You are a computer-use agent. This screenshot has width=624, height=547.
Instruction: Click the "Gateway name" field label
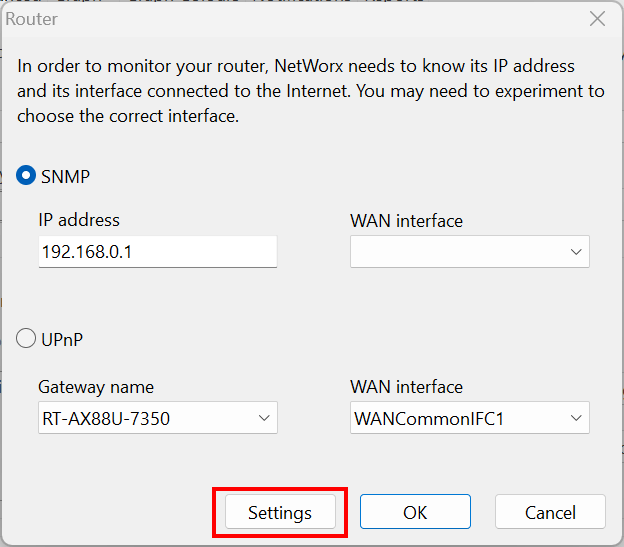[96, 386]
